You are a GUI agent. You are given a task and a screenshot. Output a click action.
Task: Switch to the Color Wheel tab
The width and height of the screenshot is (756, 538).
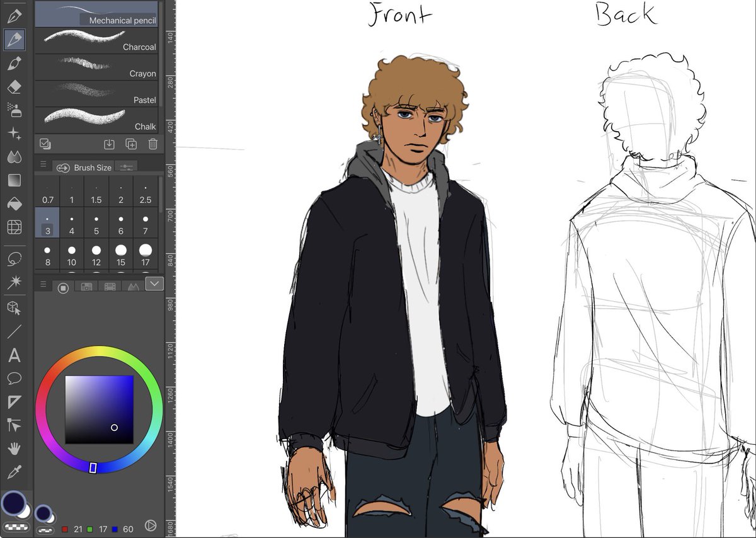click(63, 287)
